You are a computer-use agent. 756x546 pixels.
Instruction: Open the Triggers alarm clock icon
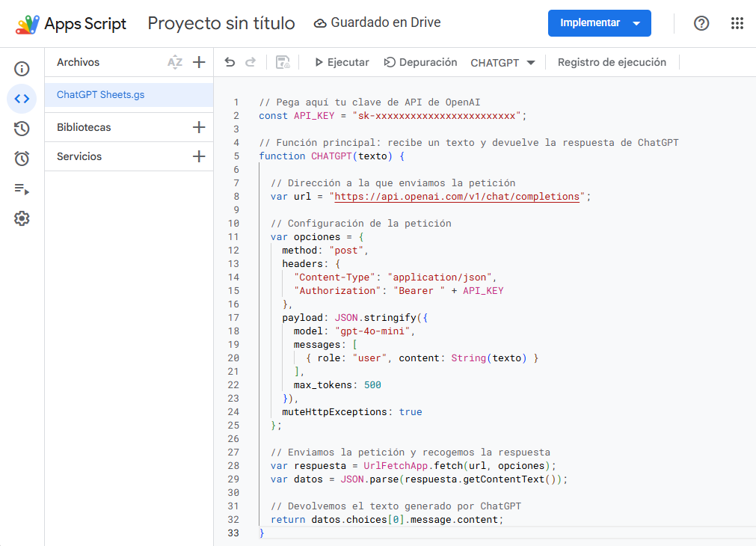22,159
